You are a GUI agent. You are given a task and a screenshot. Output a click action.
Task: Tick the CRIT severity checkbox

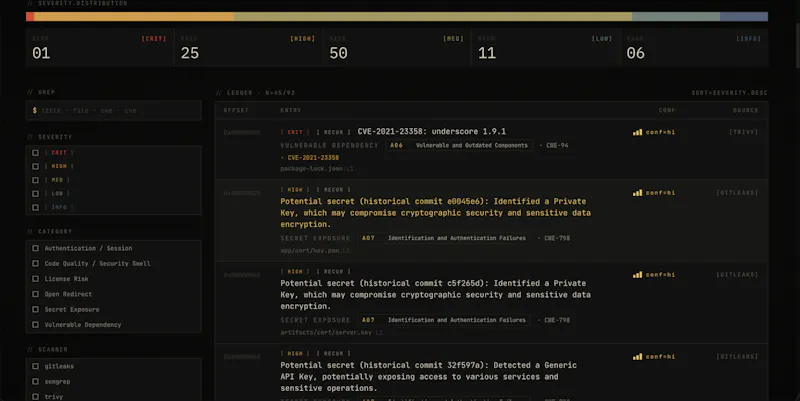coord(35,153)
